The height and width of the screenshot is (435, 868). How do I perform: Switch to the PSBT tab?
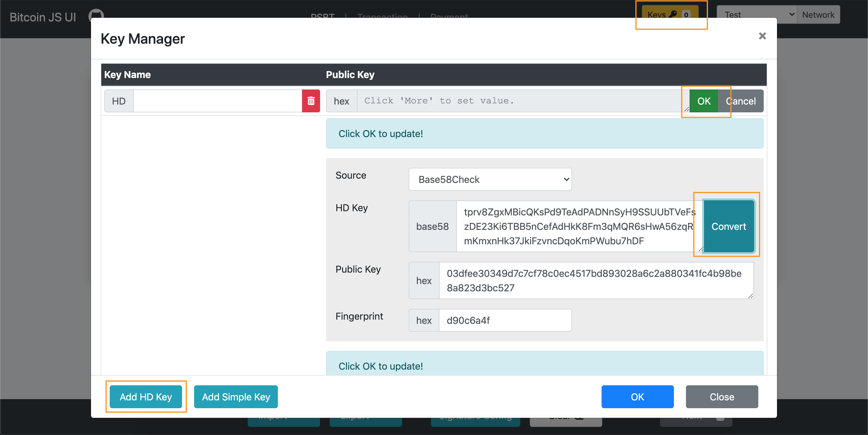pos(322,16)
